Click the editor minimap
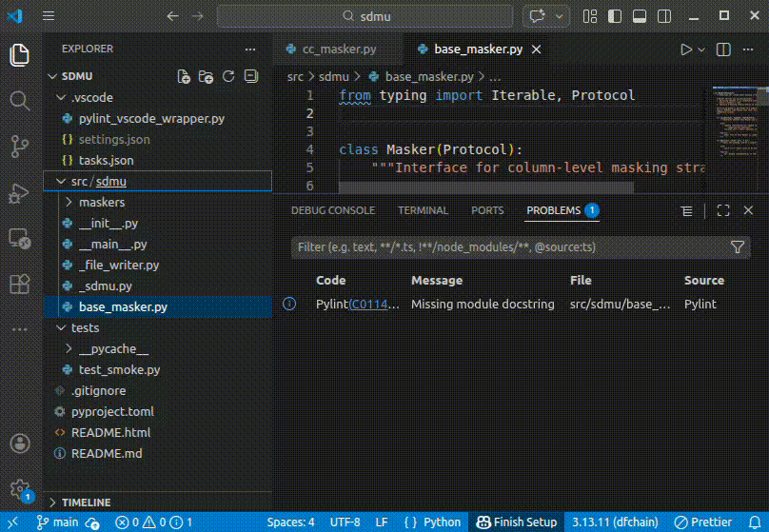The width and height of the screenshot is (769, 532). 731,124
